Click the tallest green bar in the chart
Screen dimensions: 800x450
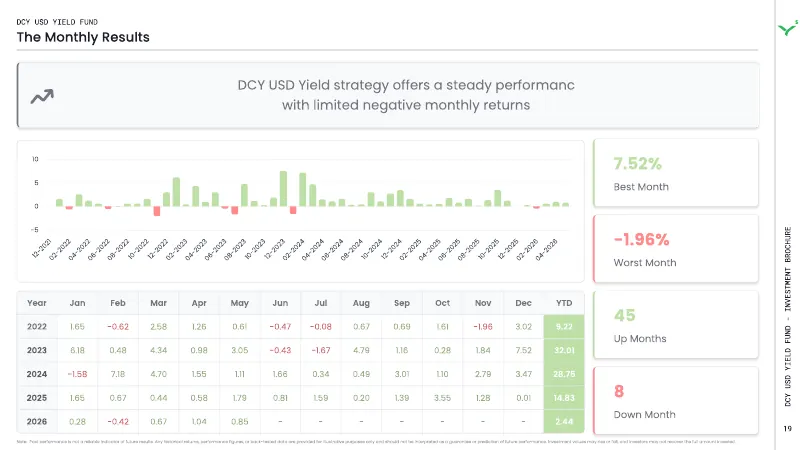pyautogui.click(x=283, y=189)
